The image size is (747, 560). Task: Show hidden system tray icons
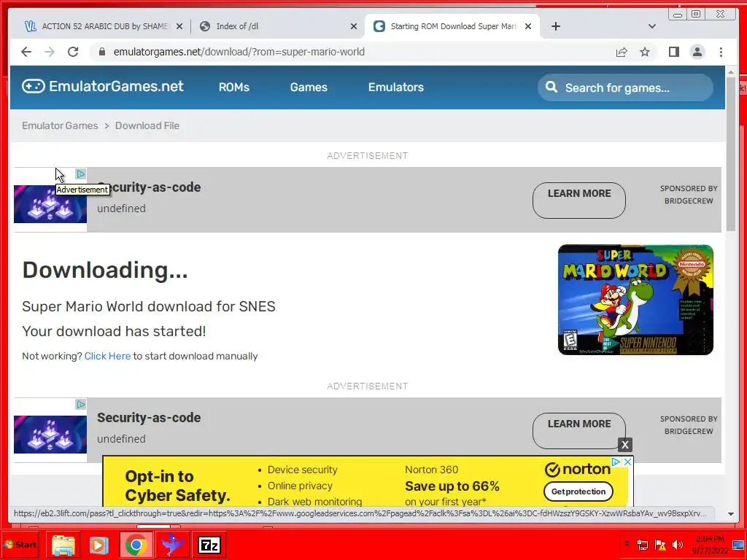(x=627, y=544)
